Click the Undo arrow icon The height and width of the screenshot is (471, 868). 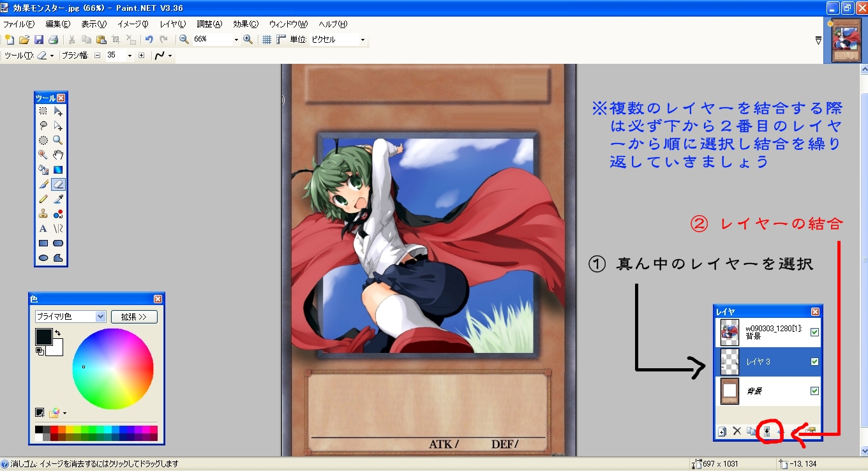pyautogui.click(x=149, y=40)
